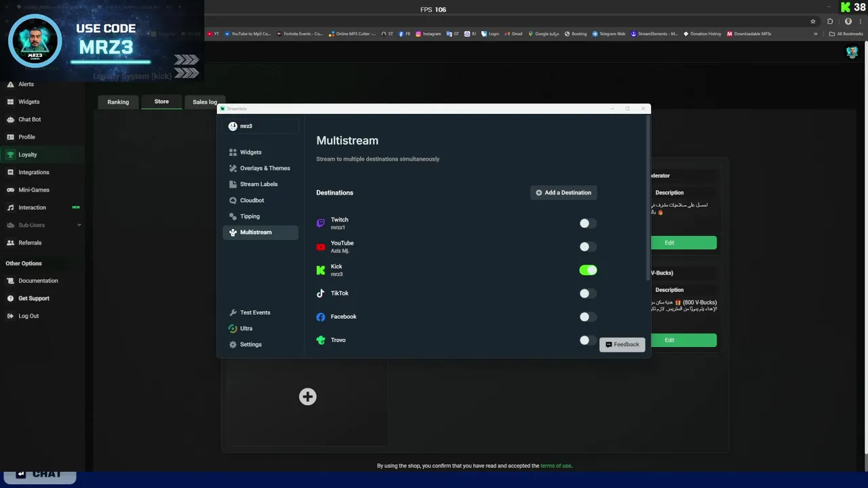
Task: Open Overlays & Themes in Streamlabs
Action: point(260,168)
